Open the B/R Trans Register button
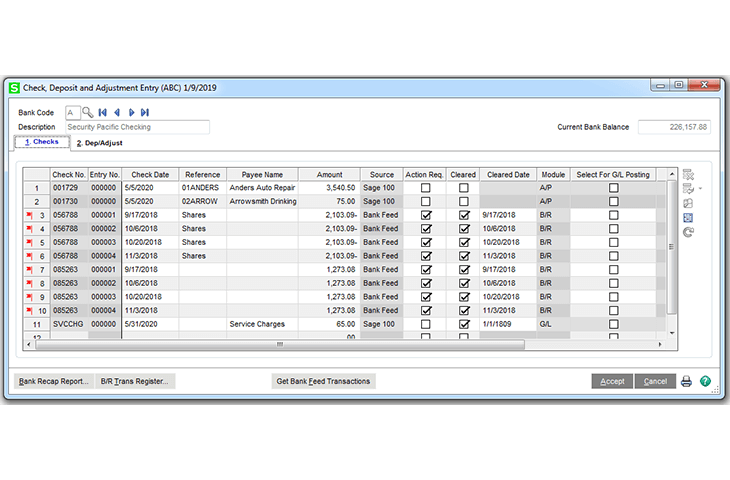 (x=135, y=381)
